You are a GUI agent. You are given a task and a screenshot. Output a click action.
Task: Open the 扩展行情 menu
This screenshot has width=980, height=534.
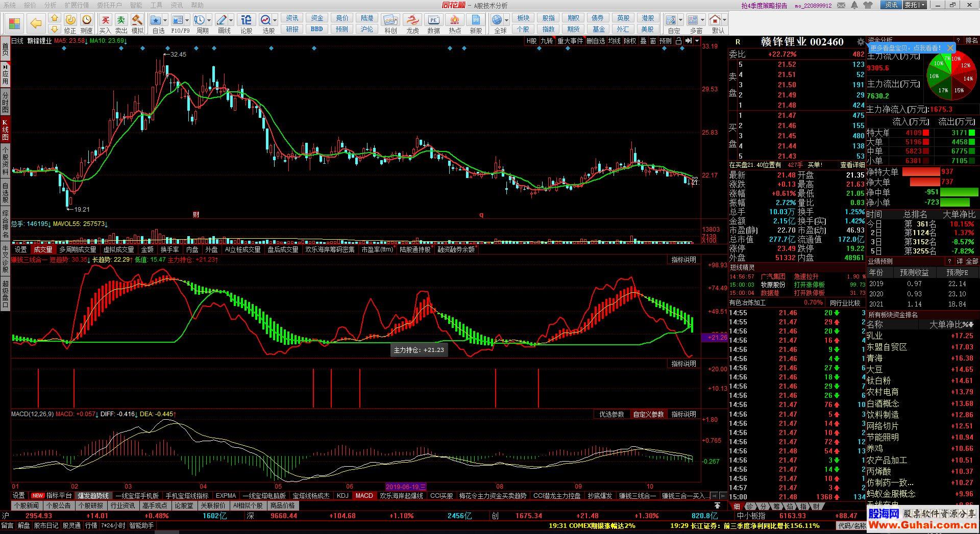click(77, 5)
